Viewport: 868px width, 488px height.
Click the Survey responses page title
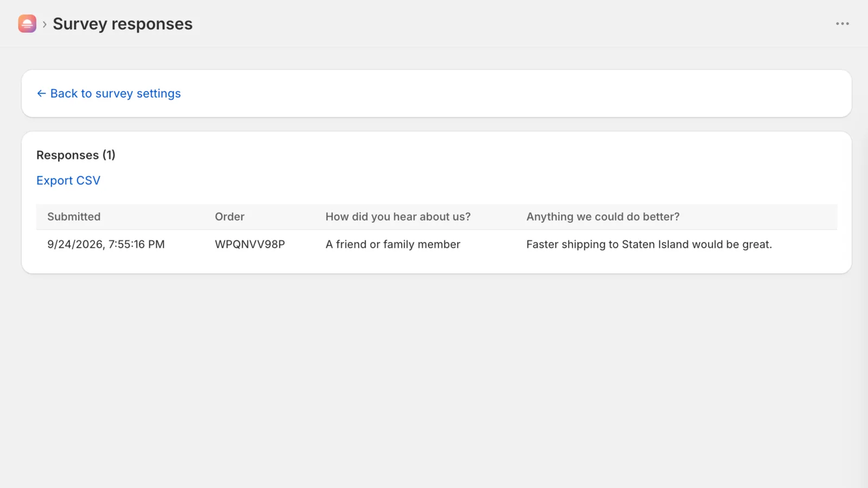tap(123, 24)
